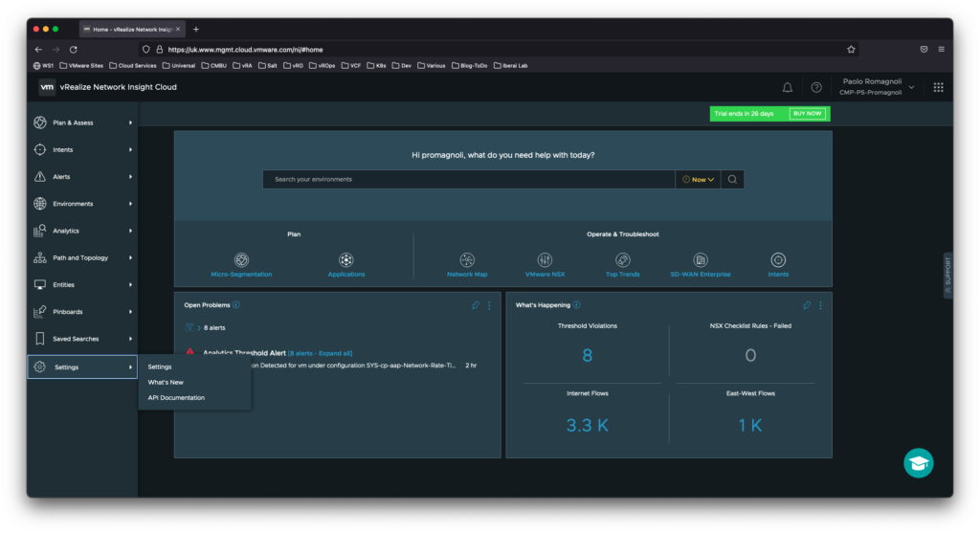This screenshot has width=980, height=533.
Task: Open the Now time range dropdown
Action: tap(698, 179)
